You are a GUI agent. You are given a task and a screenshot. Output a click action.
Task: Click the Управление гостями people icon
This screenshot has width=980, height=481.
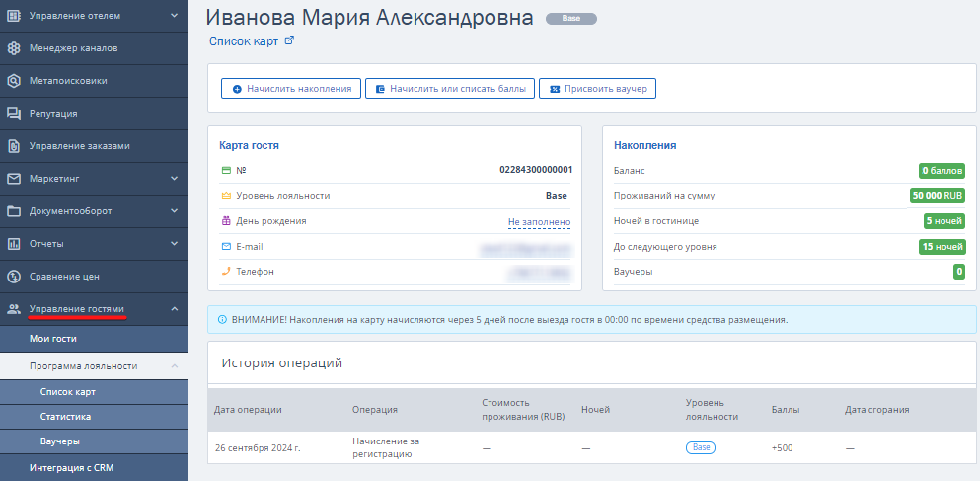[x=14, y=309]
